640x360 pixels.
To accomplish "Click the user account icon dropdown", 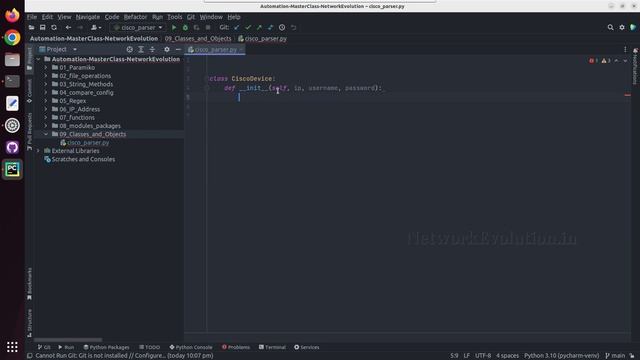I will click(96, 27).
